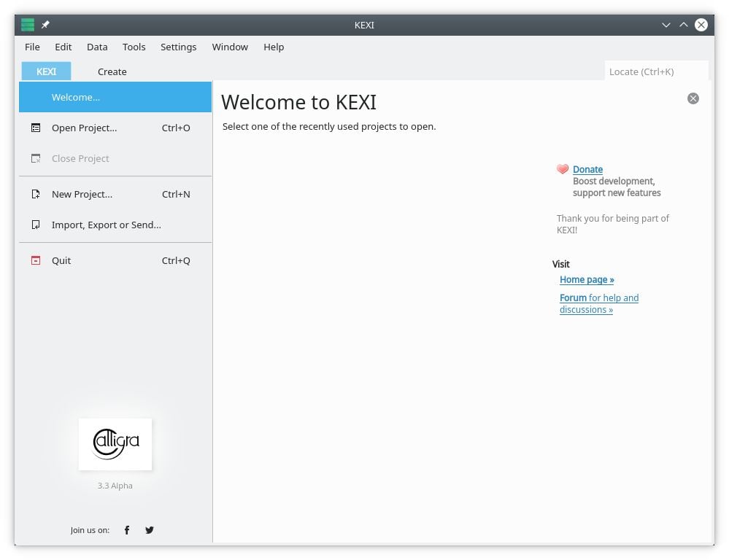Viewport: 729px width, 560px height.
Task: Switch to the Create tab
Action: (112, 71)
